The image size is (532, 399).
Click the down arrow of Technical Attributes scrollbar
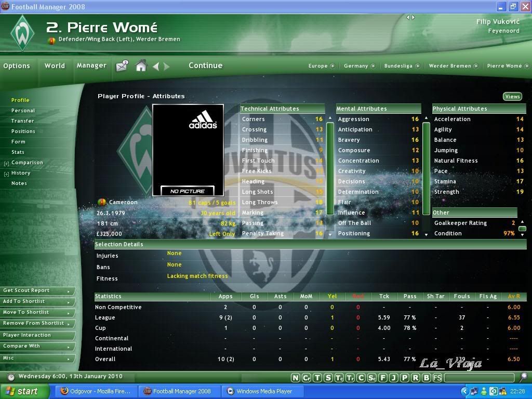[x=330, y=234]
